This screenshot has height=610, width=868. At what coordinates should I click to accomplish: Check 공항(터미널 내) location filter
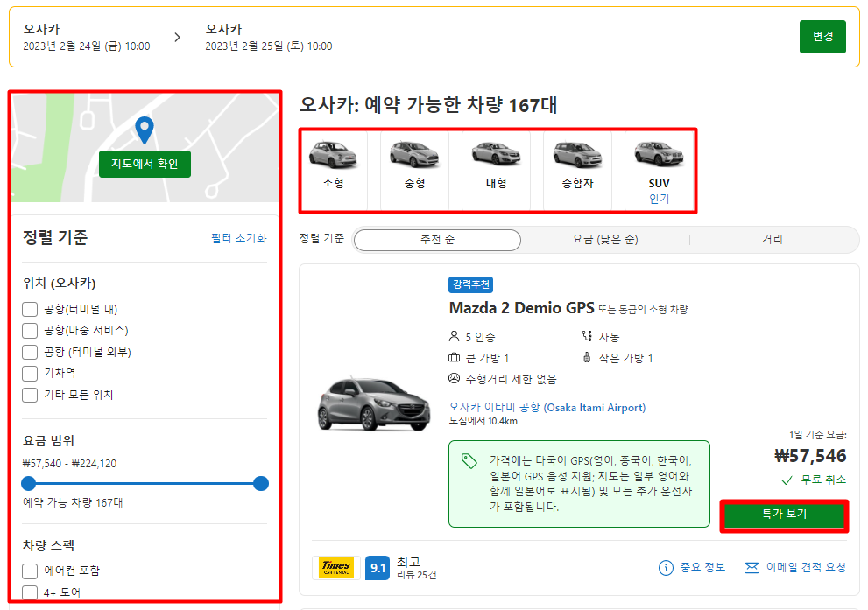(x=30, y=309)
